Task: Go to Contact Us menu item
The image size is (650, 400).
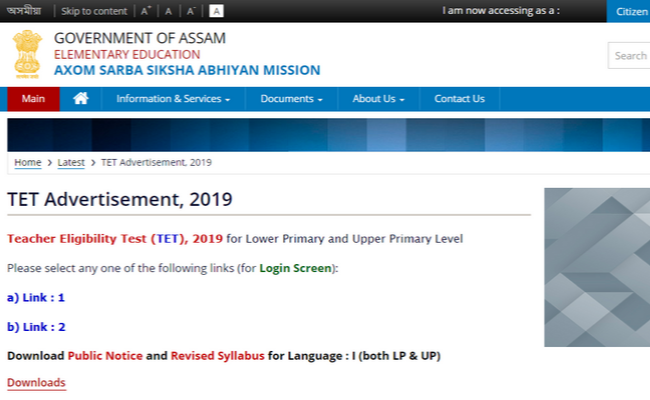Action: [459, 99]
